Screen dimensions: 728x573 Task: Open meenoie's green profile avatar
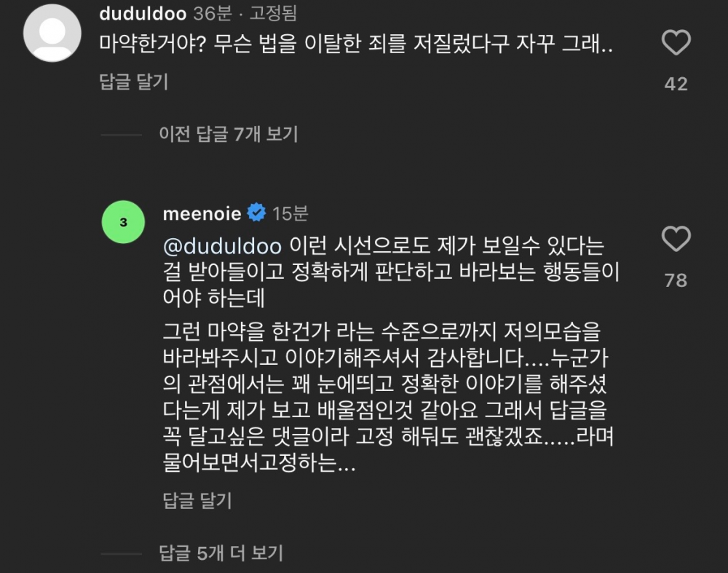(x=123, y=222)
